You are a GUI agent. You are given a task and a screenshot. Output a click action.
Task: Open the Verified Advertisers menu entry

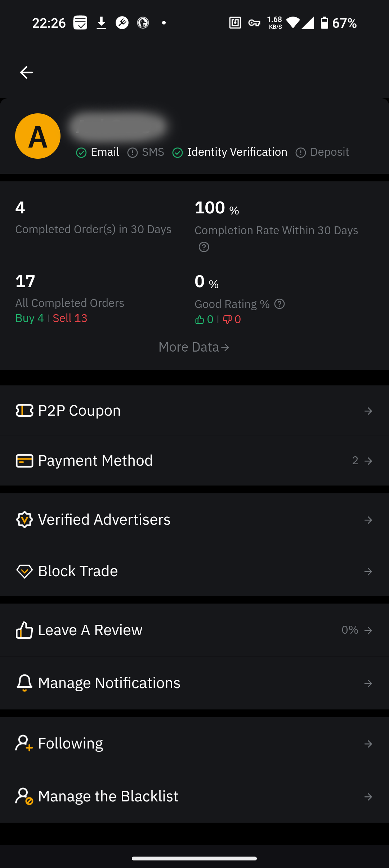tap(104, 520)
